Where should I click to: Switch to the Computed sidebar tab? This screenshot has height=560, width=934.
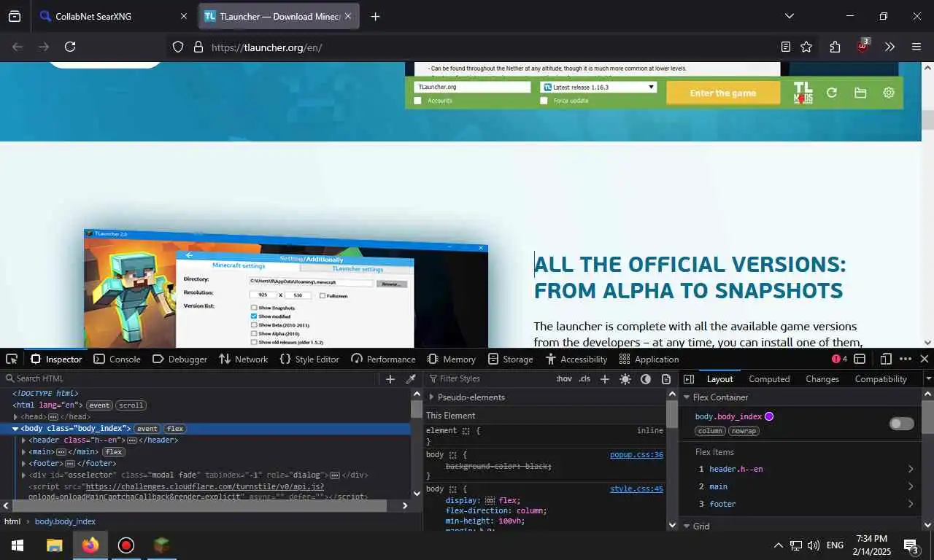[769, 378]
